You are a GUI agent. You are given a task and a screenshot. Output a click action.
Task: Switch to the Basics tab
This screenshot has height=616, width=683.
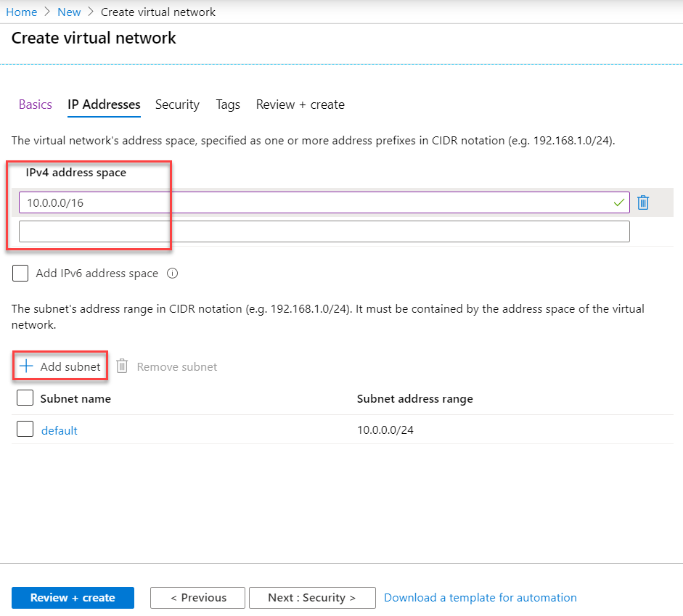coord(36,104)
